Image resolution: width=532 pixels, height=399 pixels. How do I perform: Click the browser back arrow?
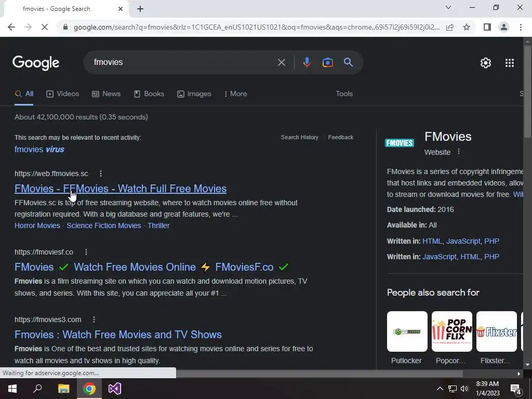[11, 27]
